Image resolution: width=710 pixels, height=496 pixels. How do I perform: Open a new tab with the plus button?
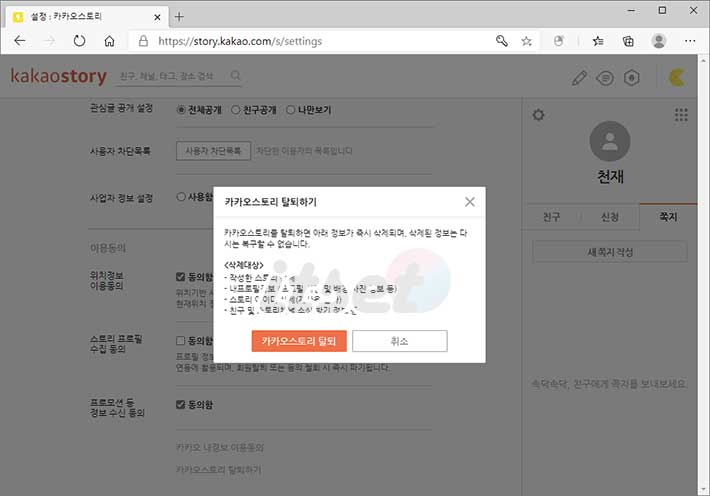tap(179, 17)
